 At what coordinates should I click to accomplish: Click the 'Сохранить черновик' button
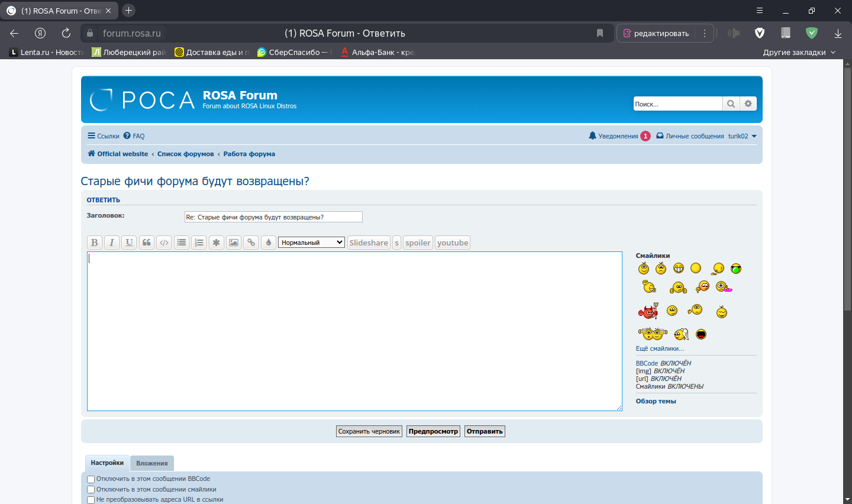(x=369, y=431)
